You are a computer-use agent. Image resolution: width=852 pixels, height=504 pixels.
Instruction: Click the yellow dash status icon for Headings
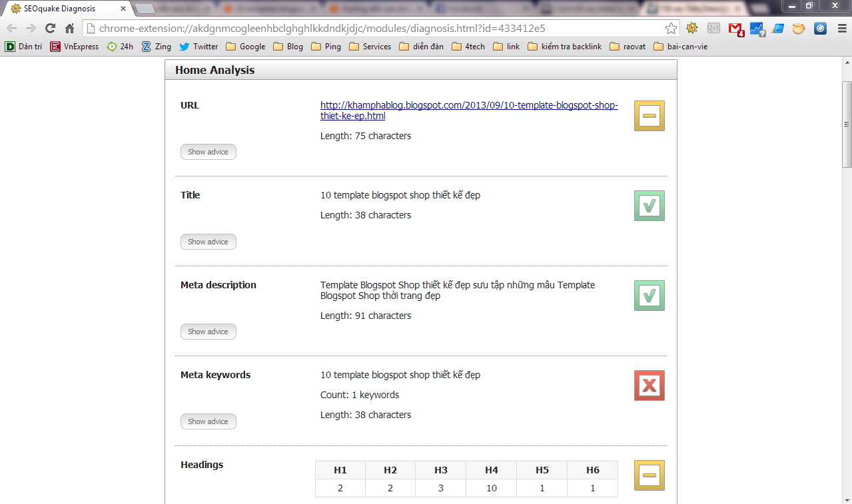pos(649,475)
